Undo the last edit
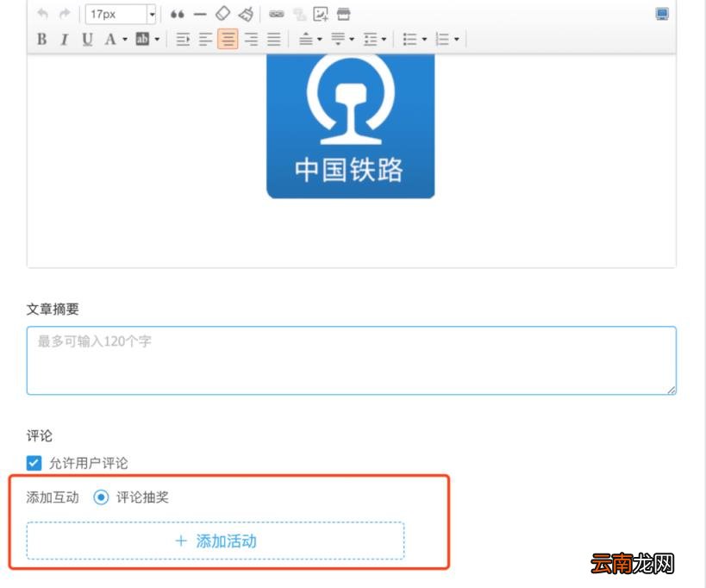 pyautogui.click(x=42, y=14)
